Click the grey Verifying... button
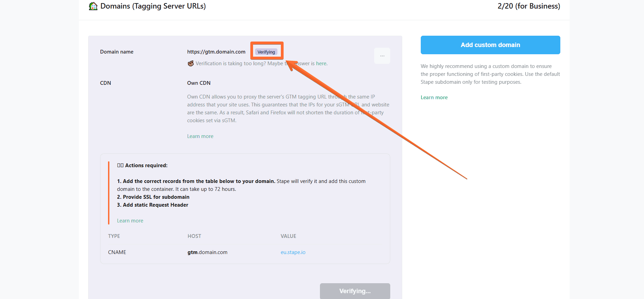This screenshot has width=644, height=299. (x=355, y=291)
